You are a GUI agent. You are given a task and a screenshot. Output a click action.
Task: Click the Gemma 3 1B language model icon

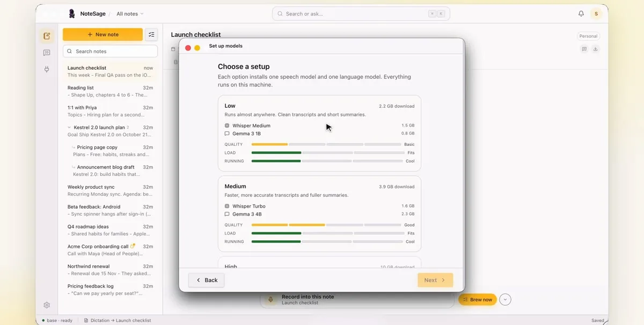[227, 134]
